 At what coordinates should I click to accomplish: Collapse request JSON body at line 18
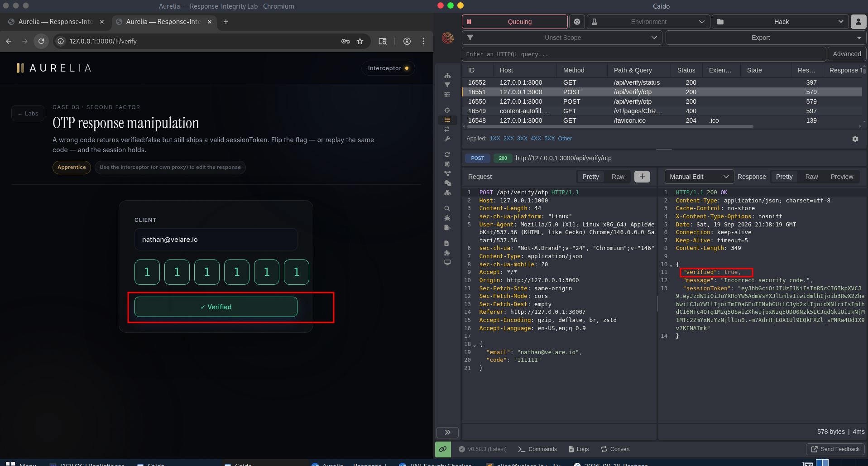tap(475, 345)
